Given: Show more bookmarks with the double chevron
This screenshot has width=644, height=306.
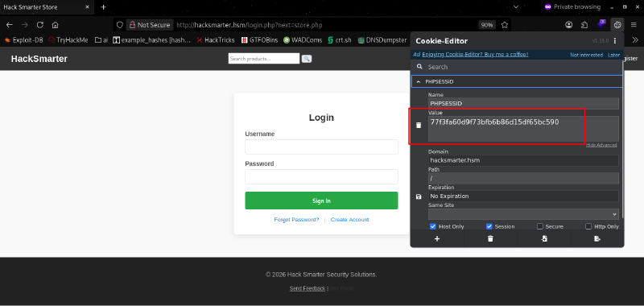Looking at the screenshot, I should pos(635,39).
